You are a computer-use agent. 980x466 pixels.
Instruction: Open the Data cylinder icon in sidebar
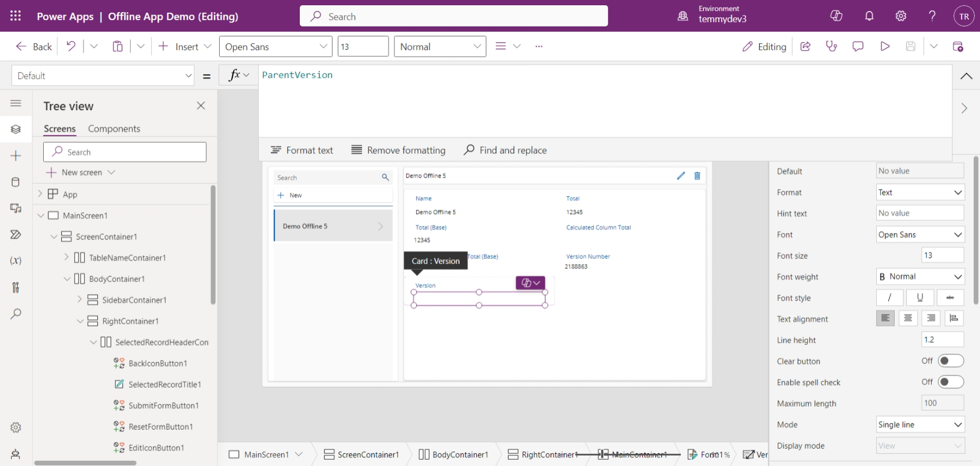[16, 182]
